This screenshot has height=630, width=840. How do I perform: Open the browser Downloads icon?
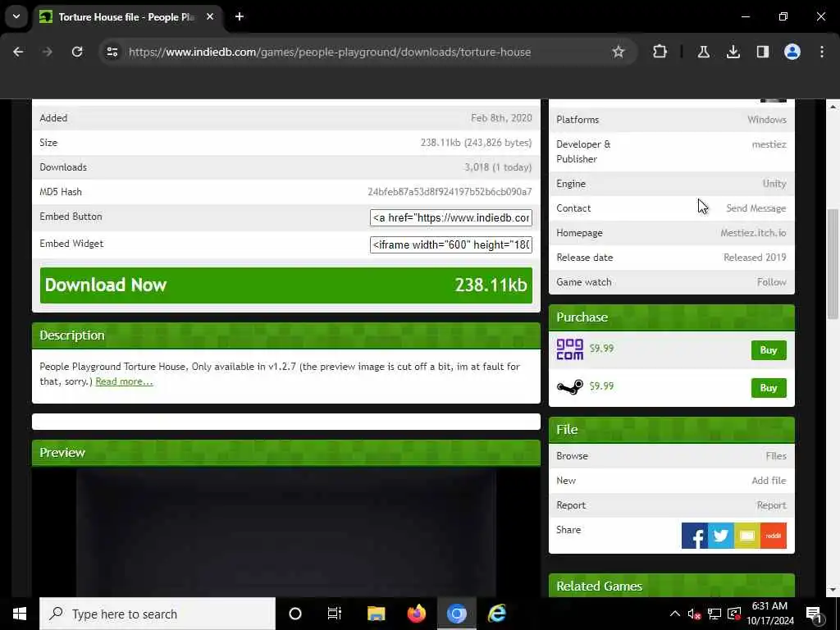coord(733,52)
